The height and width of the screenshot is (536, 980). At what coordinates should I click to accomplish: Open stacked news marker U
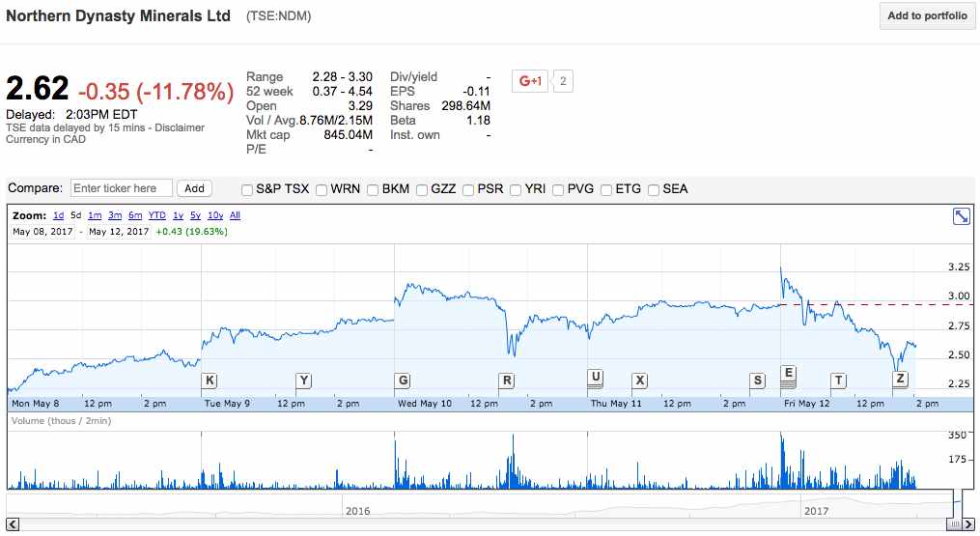pyautogui.click(x=596, y=378)
